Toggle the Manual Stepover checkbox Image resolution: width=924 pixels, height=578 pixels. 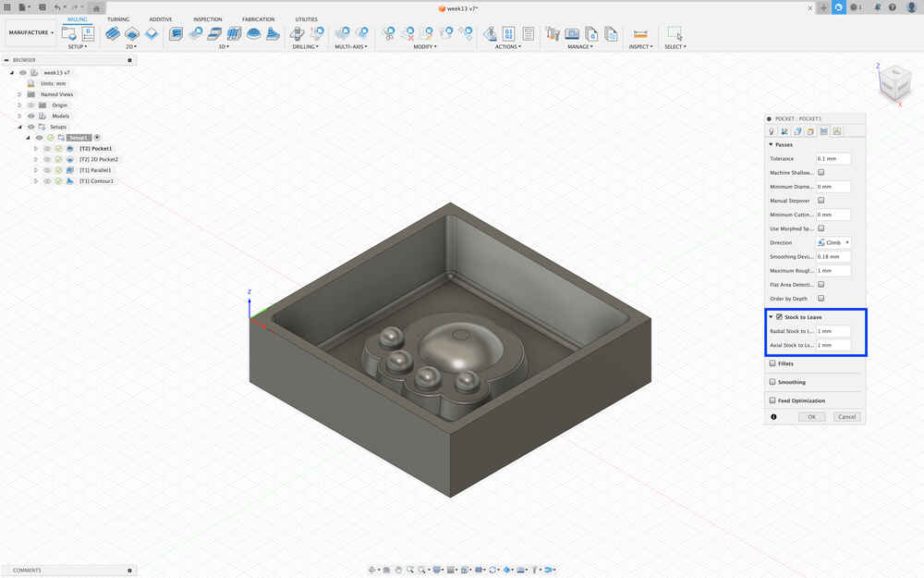click(821, 201)
